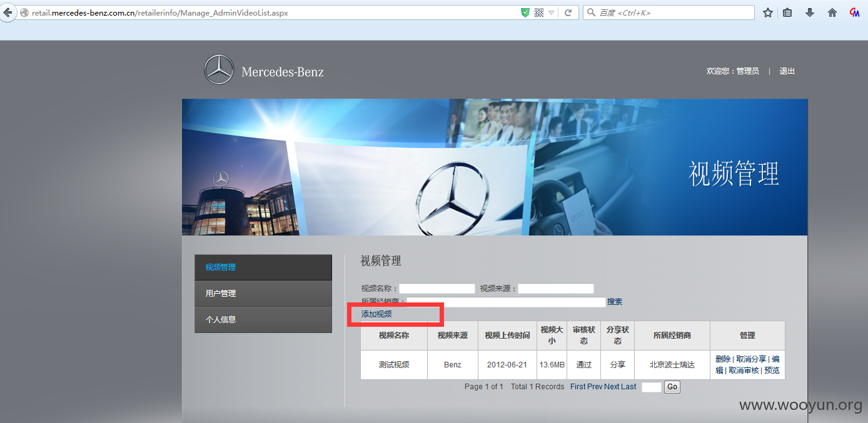This screenshot has height=423, width=868.
Task: Click the red-and-blue toolbar icon after the home icon
Action: click(854, 12)
